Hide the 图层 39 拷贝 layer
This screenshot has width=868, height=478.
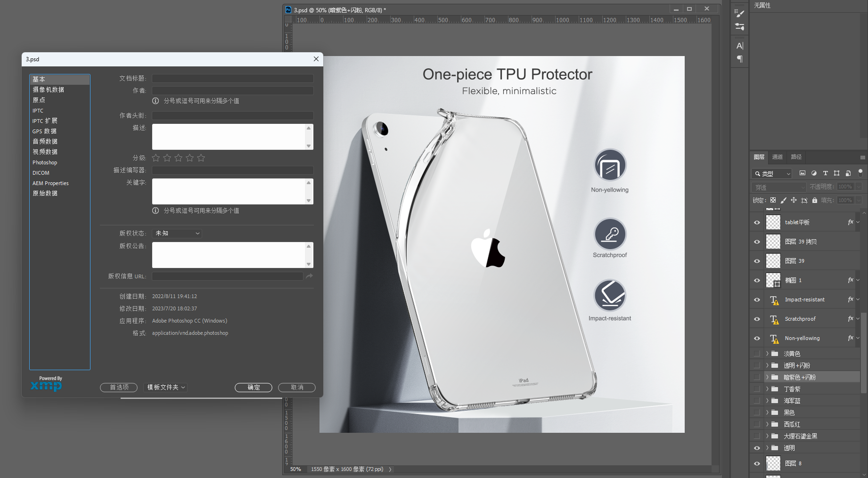pos(757,242)
